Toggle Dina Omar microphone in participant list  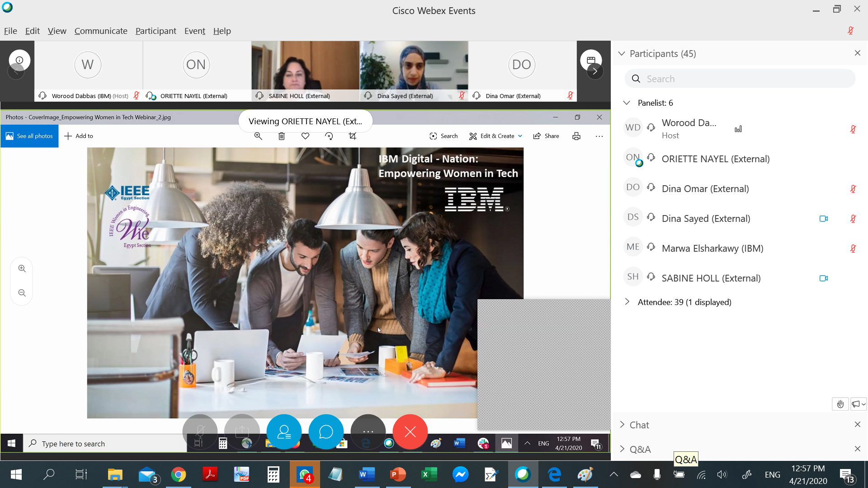click(x=853, y=189)
